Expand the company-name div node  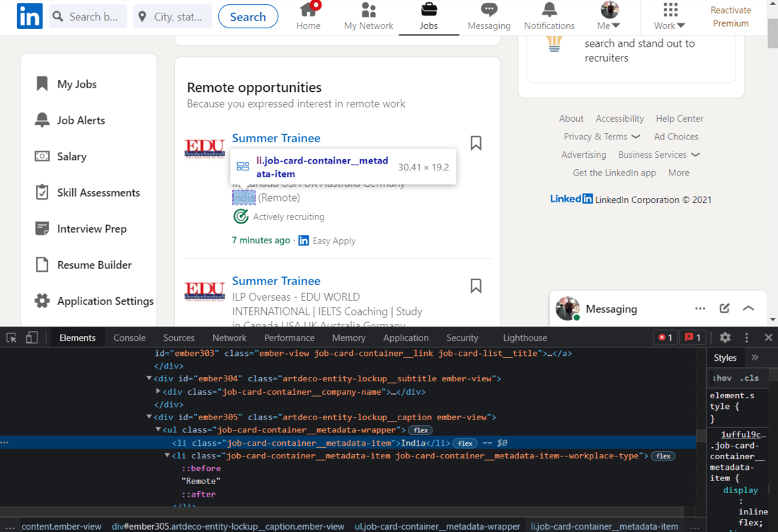[159, 391]
